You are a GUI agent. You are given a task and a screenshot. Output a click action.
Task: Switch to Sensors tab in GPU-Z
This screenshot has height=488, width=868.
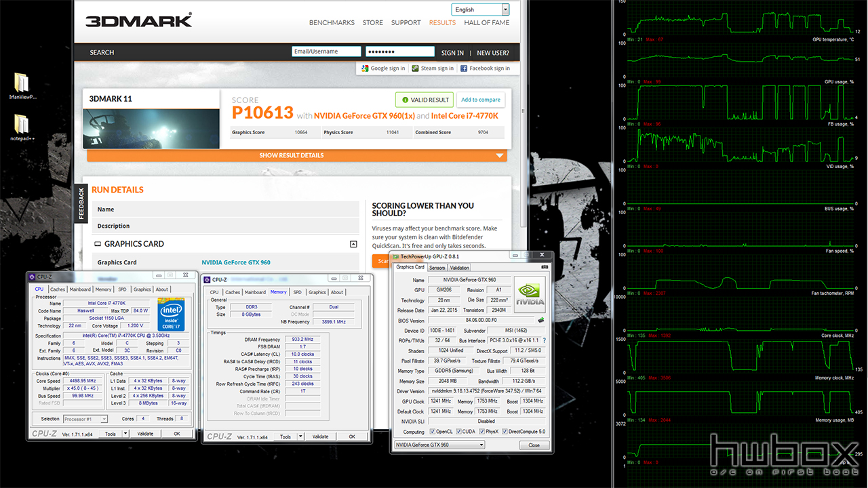(437, 268)
